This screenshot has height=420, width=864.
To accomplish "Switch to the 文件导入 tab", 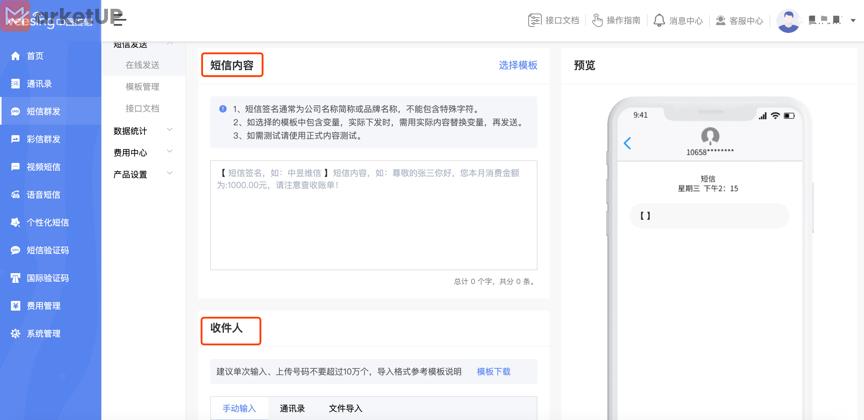I will 345,408.
